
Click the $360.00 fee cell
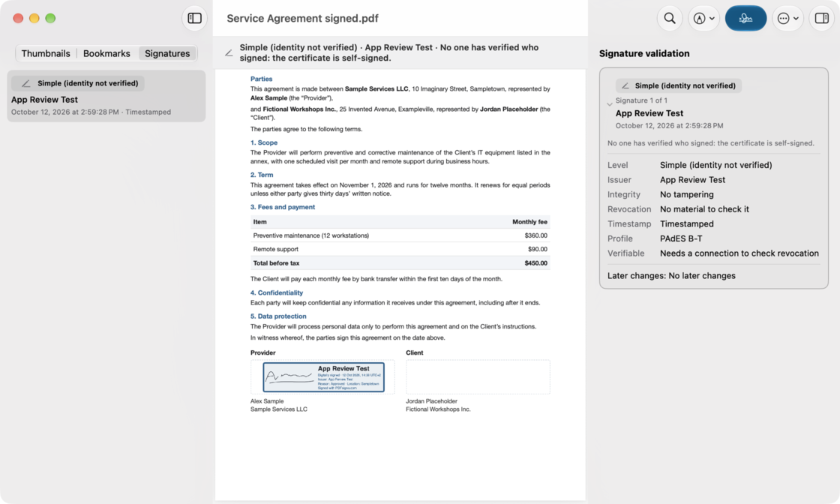[x=536, y=235]
